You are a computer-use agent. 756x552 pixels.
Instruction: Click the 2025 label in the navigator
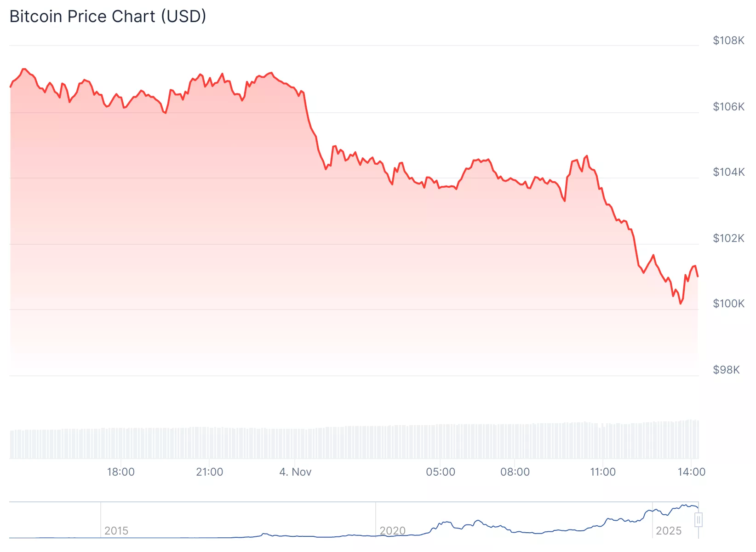[x=668, y=531]
